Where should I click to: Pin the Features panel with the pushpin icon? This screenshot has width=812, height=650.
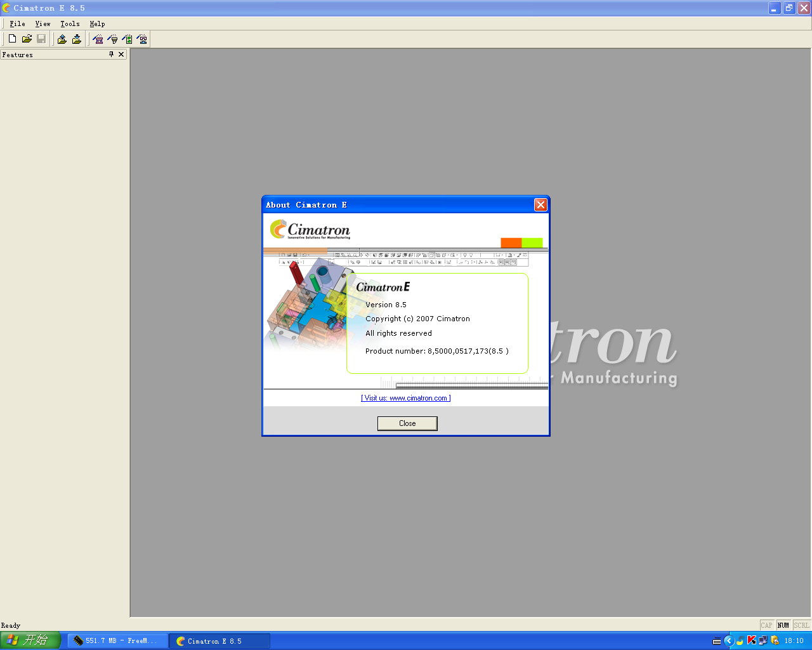point(112,55)
